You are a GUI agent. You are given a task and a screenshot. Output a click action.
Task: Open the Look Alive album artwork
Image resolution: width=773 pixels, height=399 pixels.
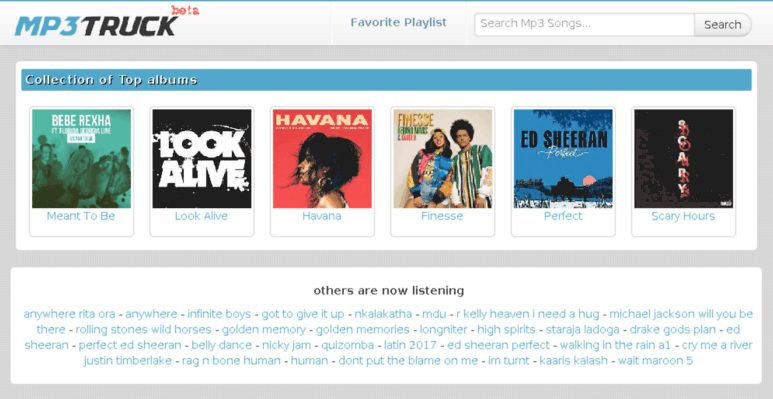tap(202, 158)
